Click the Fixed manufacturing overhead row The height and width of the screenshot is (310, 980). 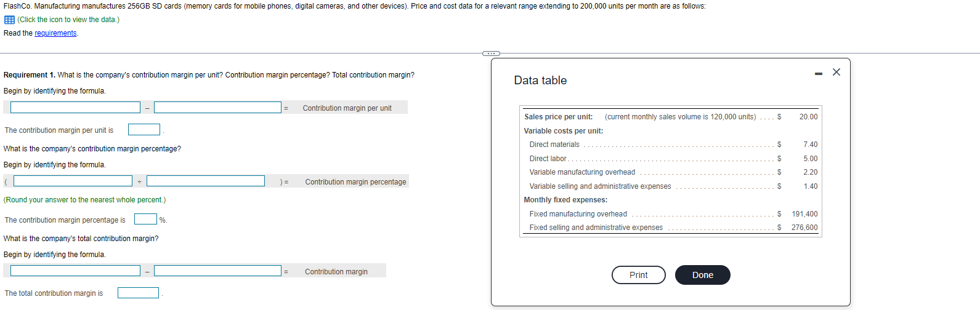[671, 214]
